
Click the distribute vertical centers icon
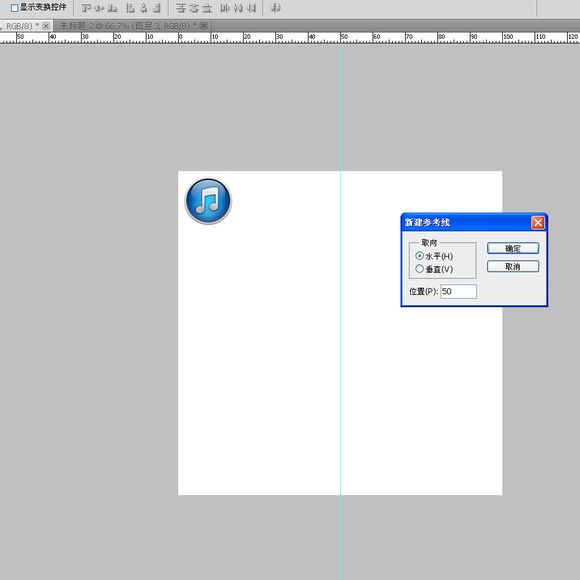(x=194, y=8)
